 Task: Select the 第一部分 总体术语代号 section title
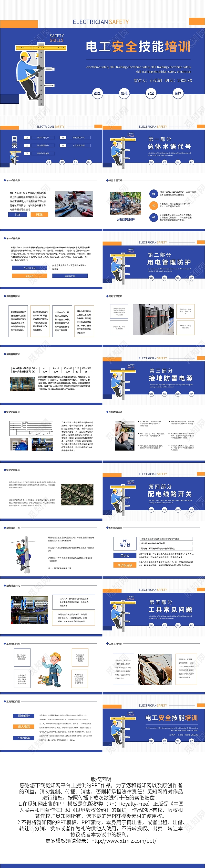coord(169,143)
